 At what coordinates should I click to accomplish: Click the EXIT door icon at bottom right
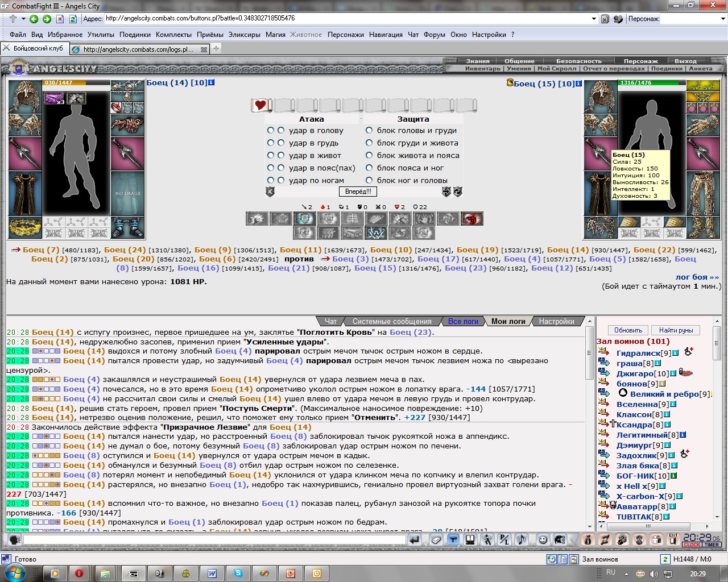point(673,540)
